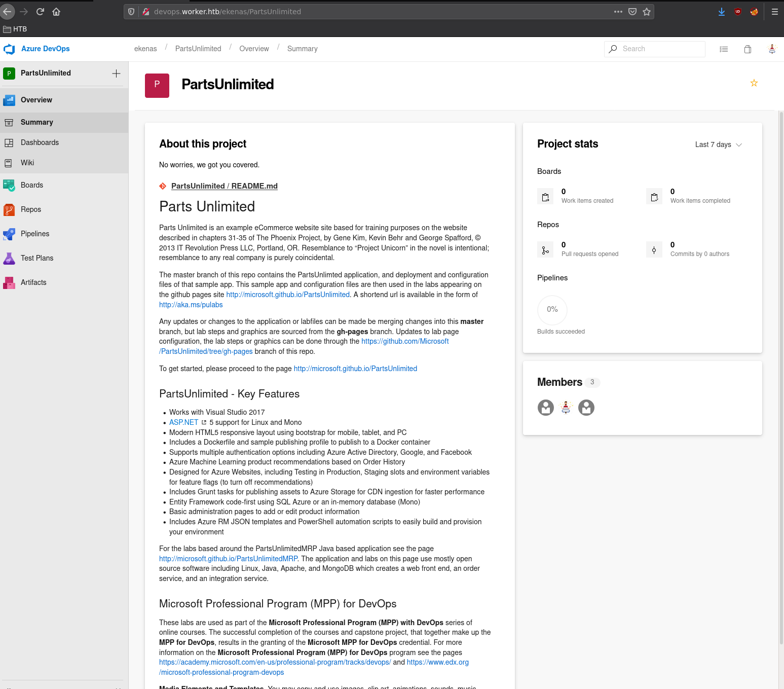
Task: Open the PartsUnlimited / README.md link
Action: pos(225,186)
